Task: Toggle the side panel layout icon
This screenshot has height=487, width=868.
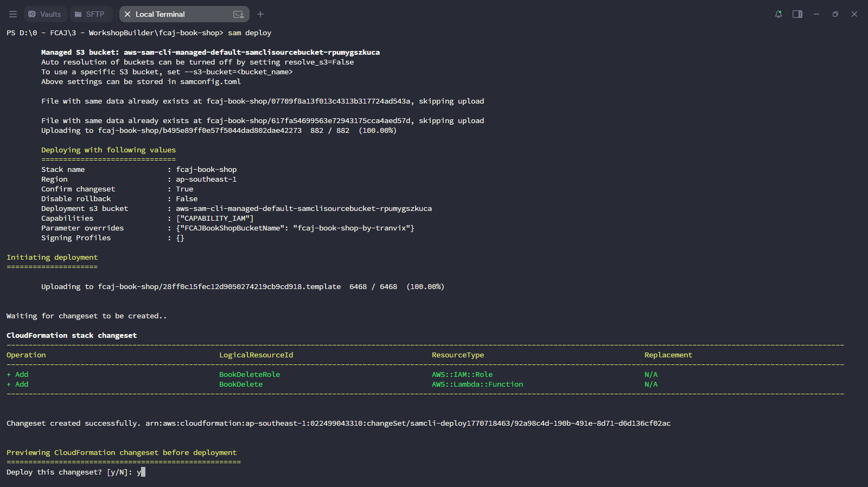Action: (797, 14)
